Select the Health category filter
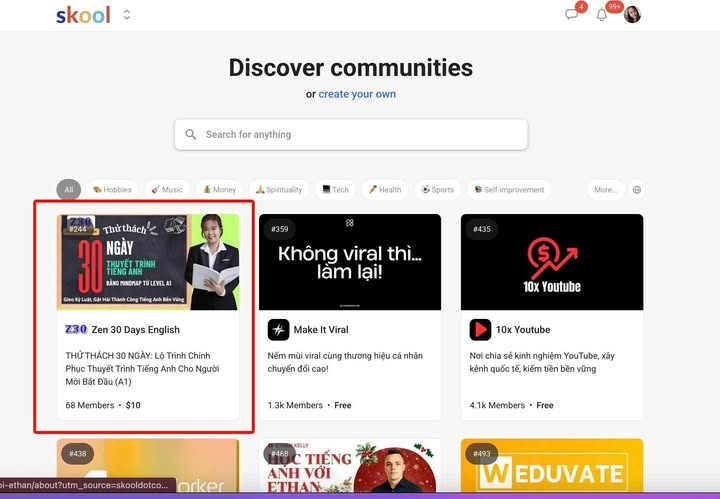The width and height of the screenshot is (720, 499). pos(385,190)
